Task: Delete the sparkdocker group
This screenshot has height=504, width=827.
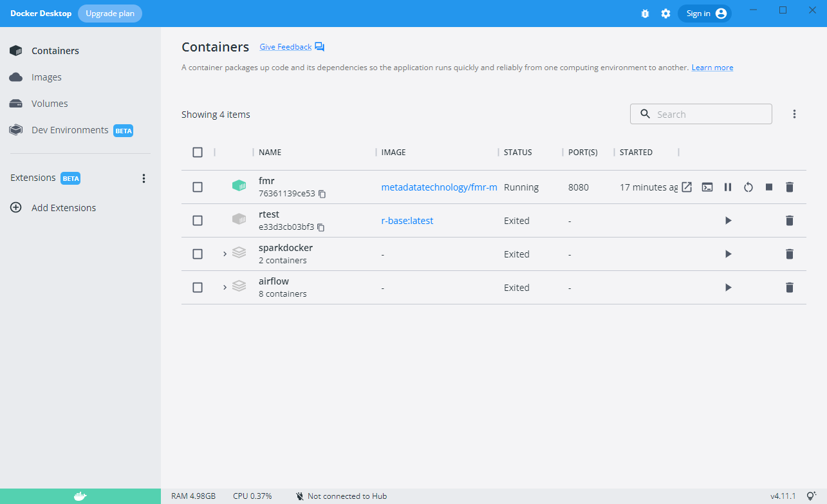Action: (x=790, y=254)
